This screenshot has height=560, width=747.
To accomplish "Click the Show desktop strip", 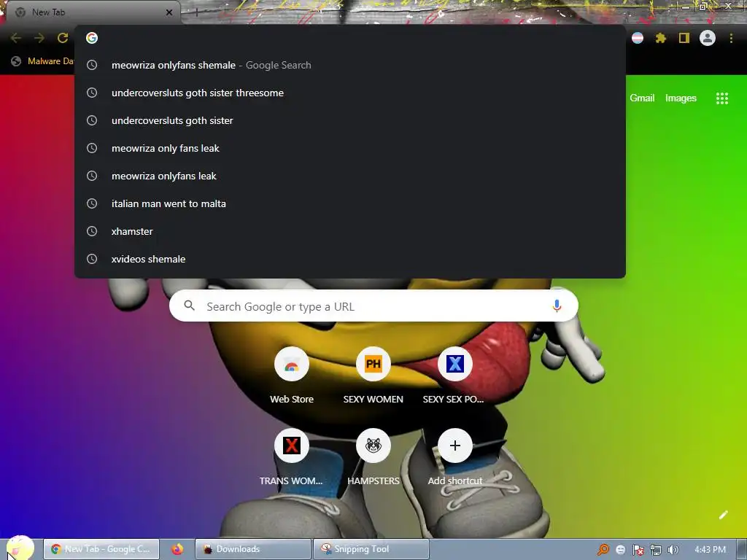I will (742, 550).
